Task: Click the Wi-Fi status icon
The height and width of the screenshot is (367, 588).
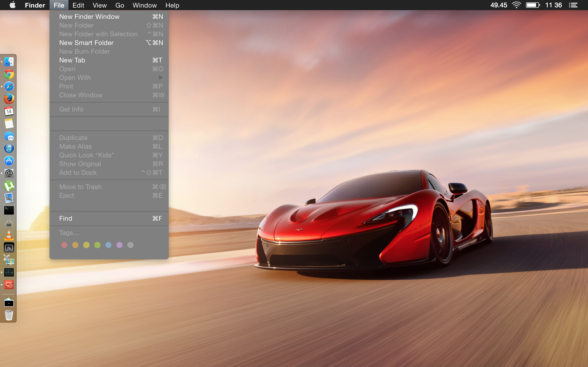Action: pos(516,5)
